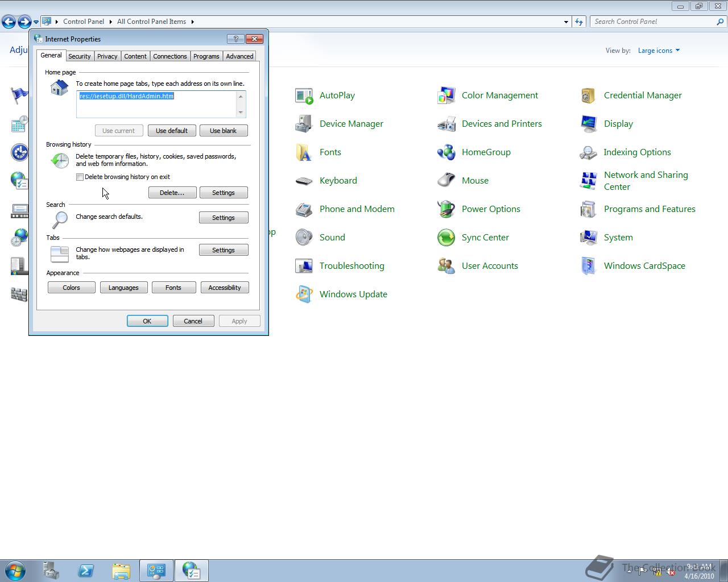The width and height of the screenshot is (728, 582).
Task: Open Programs and Features icon
Action: 589,209
